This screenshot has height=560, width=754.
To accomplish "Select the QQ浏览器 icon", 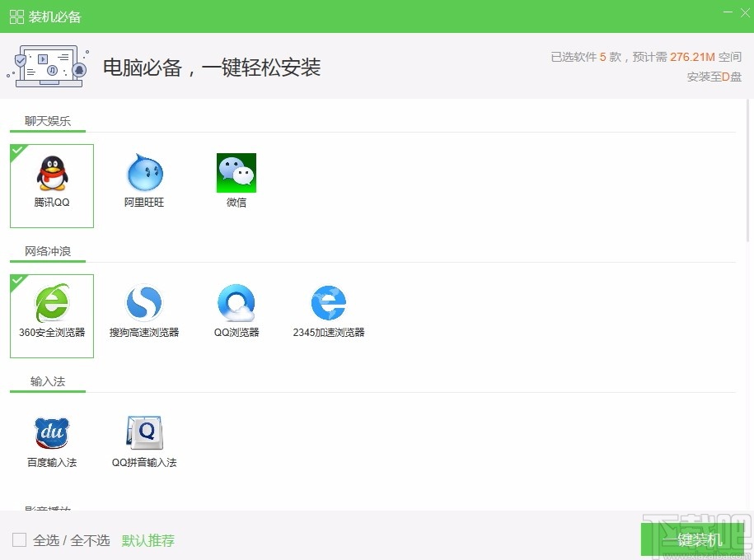I will pos(237,302).
